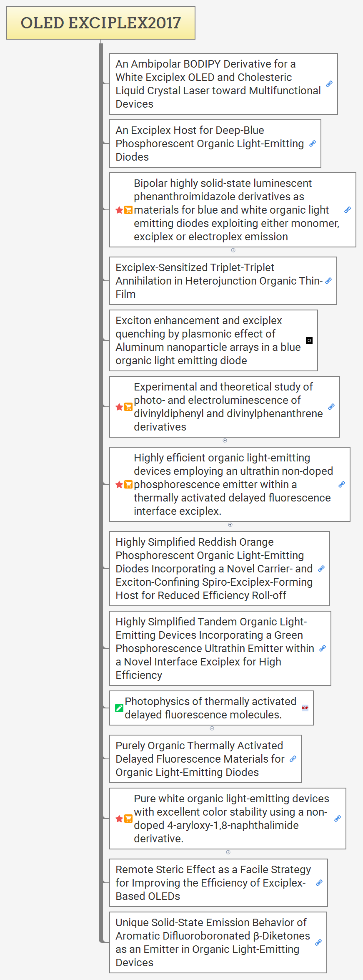This screenshot has height=980, width=363.
Task: Click red star on ultrathin non-doped emitter node
Action: (119, 484)
